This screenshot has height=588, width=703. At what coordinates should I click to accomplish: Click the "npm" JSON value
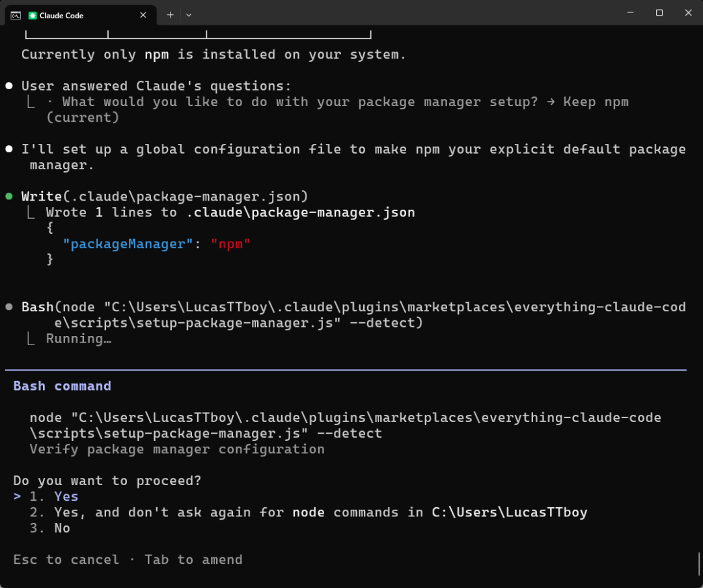click(x=230, y=244)
